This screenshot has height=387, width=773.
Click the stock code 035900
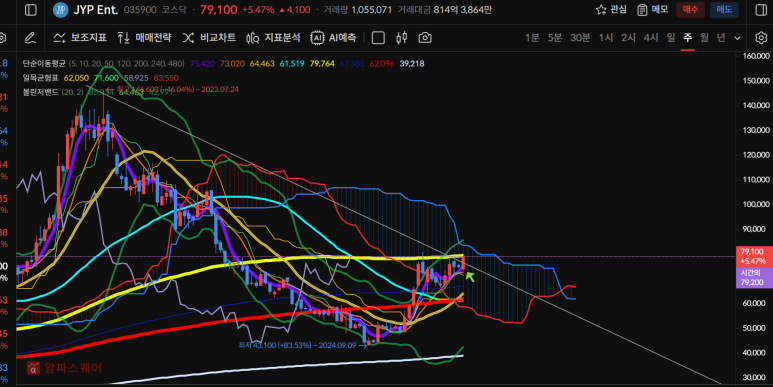tap(140, 10)
